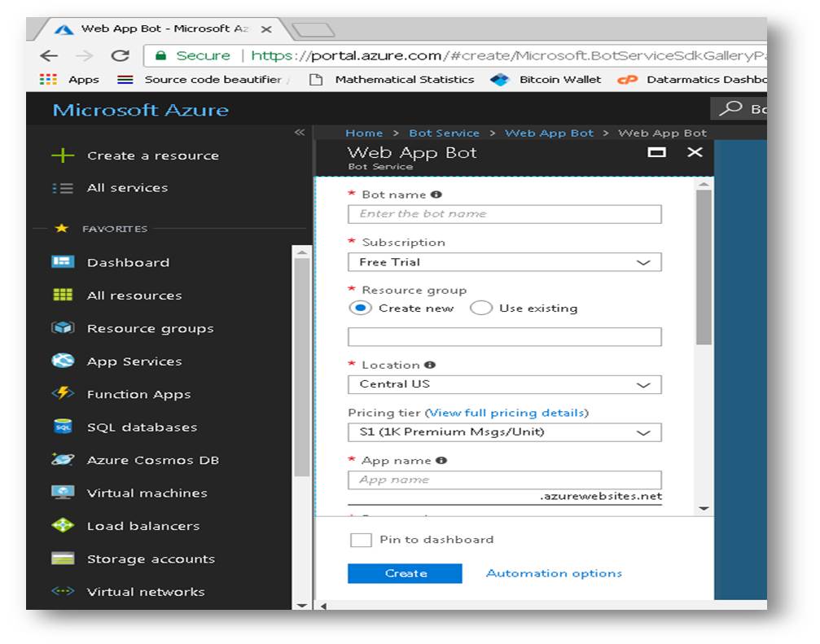Select the Bot Service breadcrumb link
The width and height of the screenshot is (820, 644).
coord(444,133)
